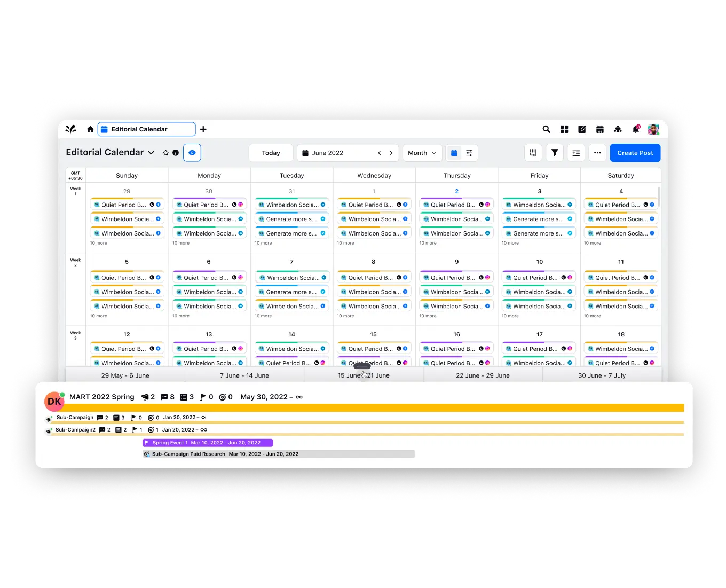The image size is (726, 588).
Task: Click the compose/publishing pencil icon
Action: click(x=582, y=129)
